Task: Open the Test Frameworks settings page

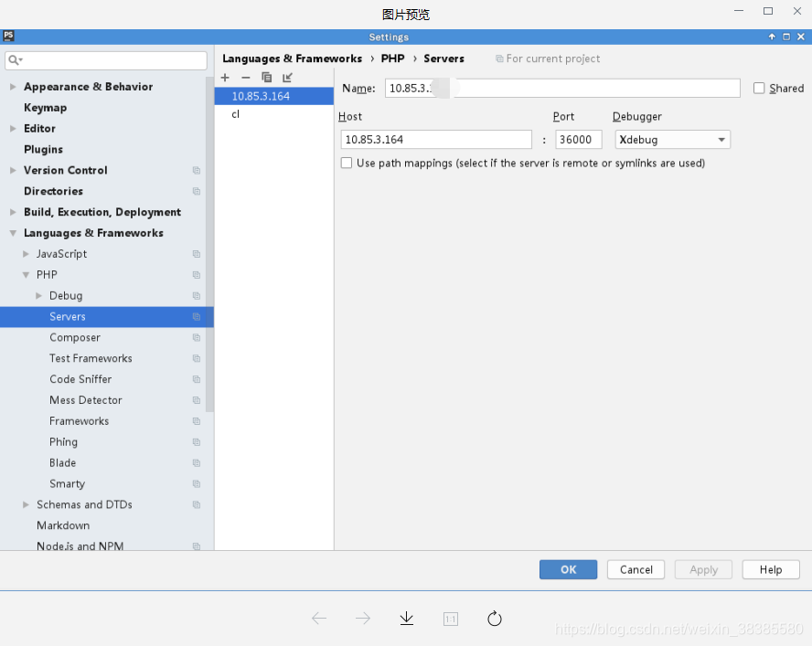Action: 91,358
